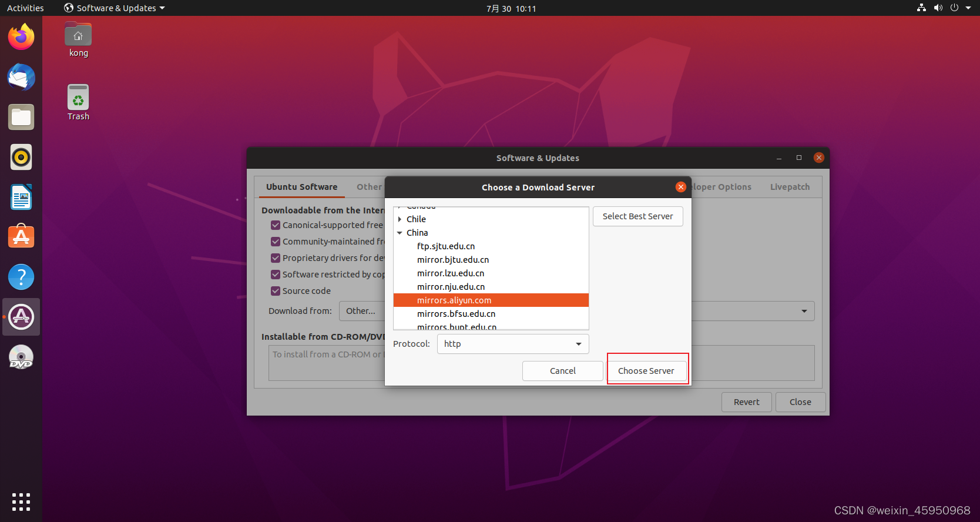This screenshot has width=980, height=522.
Task: Launch Thunderbird Mail from the dock
Action: click(21, 77)
